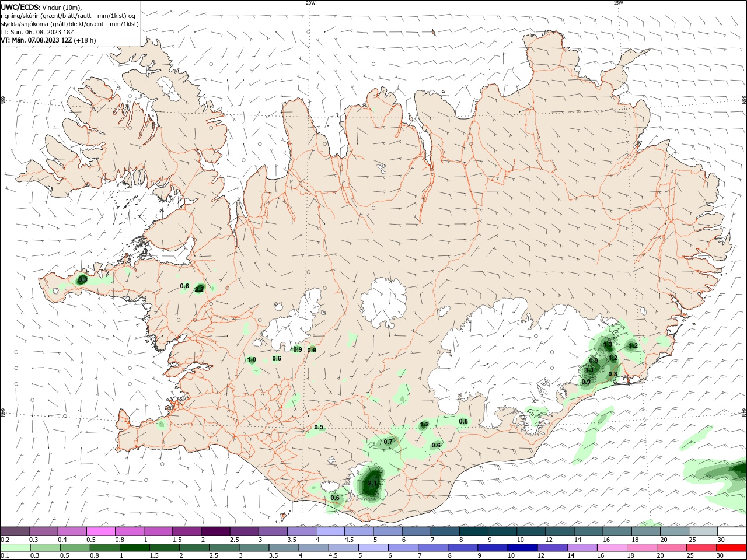Select the white top-row swatch labeled 30
The image size is (747, 560).
(x=732, y=531)
